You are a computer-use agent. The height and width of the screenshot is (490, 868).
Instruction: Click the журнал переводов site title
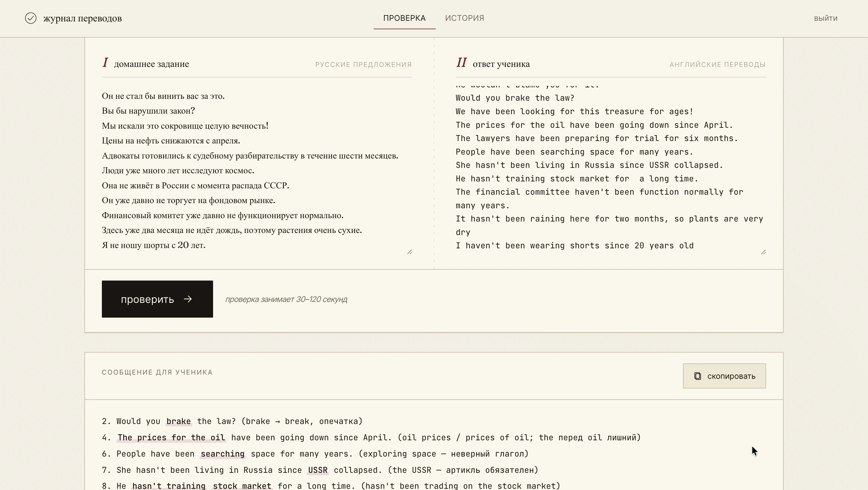click(x=83, y=18)
